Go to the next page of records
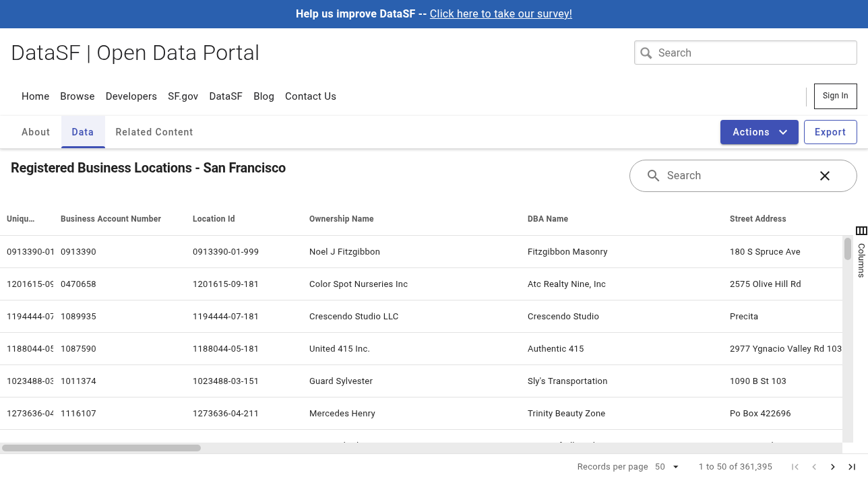 click(x=833, y=467)
